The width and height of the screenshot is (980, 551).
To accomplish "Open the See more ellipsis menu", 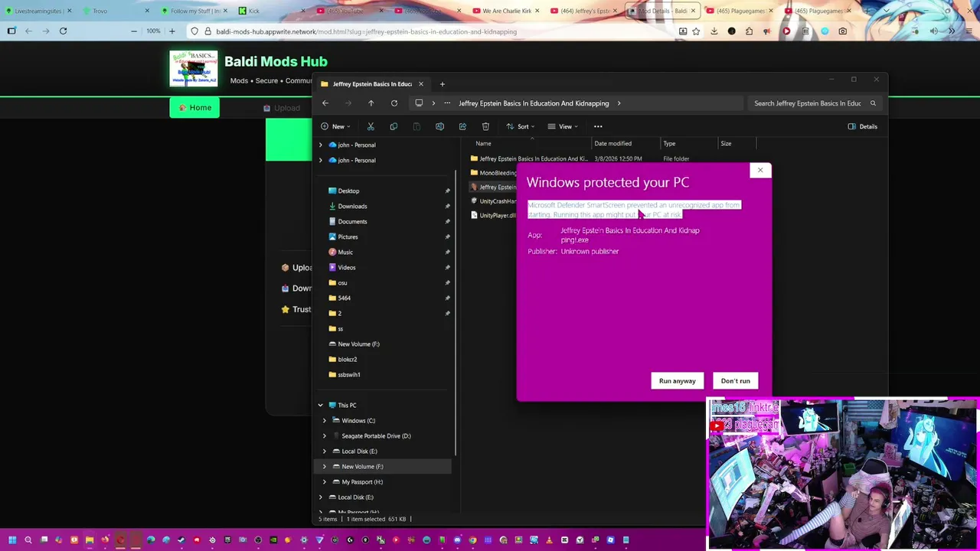I will pos(598,126).
